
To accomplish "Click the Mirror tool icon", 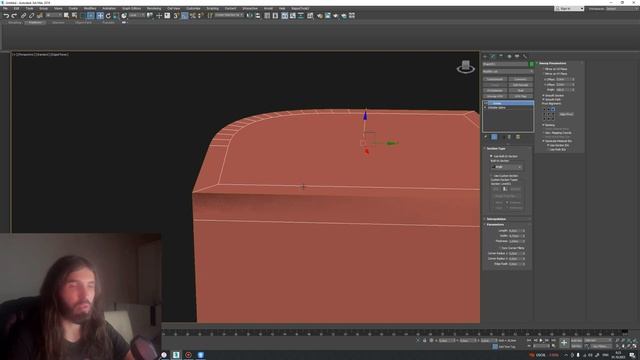I will point(250,16).
